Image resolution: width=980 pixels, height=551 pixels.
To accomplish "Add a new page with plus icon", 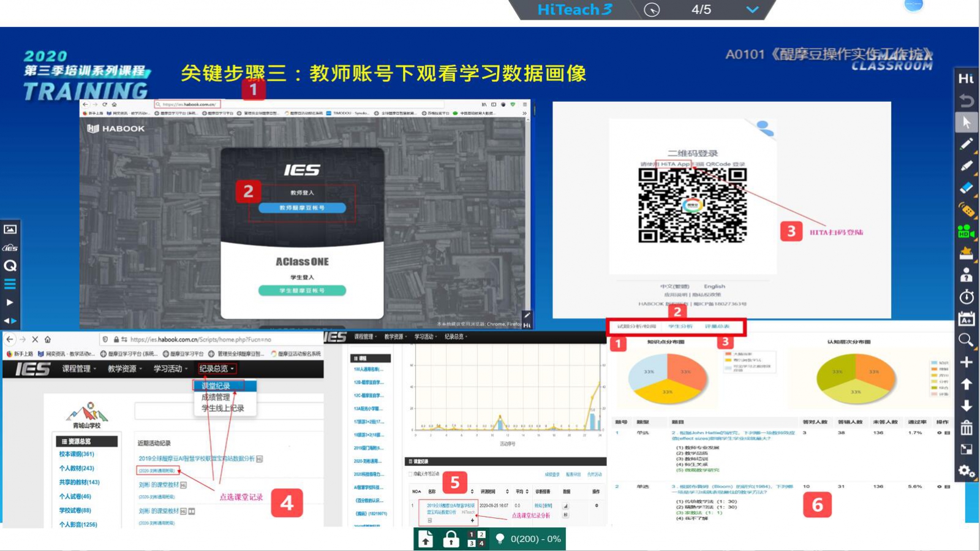I will point(966,362).
